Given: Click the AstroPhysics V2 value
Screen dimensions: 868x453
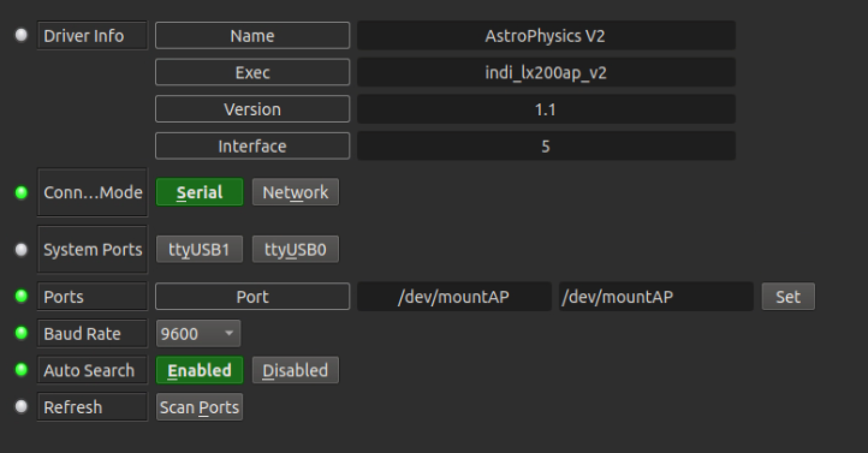Looking at the screenshot, I should tap(546, 35).
